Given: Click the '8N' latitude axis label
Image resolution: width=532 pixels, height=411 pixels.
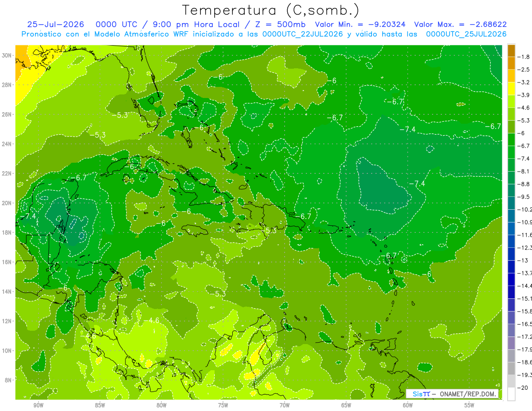Looking at the screenshot, I should click(x=8, y=380).
